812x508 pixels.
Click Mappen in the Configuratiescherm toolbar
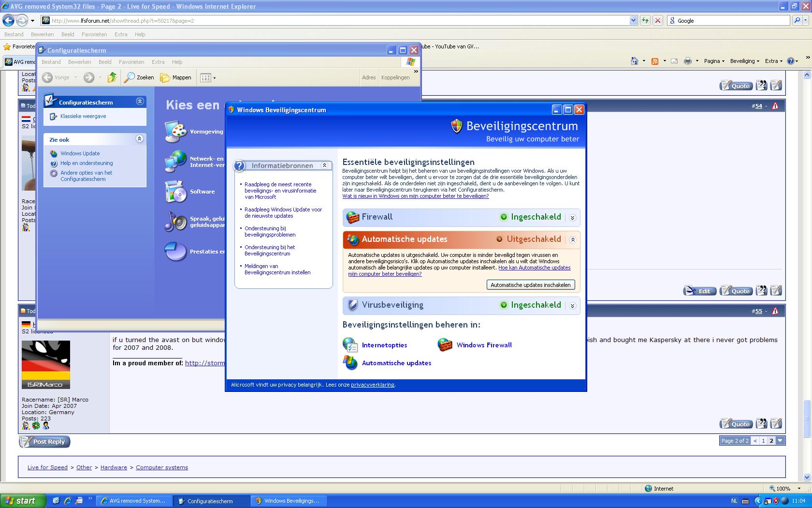tap(176, 77)
